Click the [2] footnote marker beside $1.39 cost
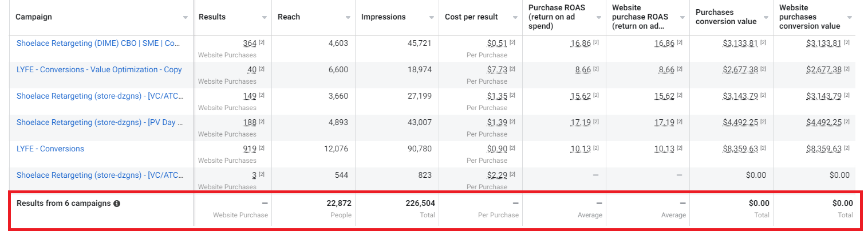The image size is (868, 242). 514,123
